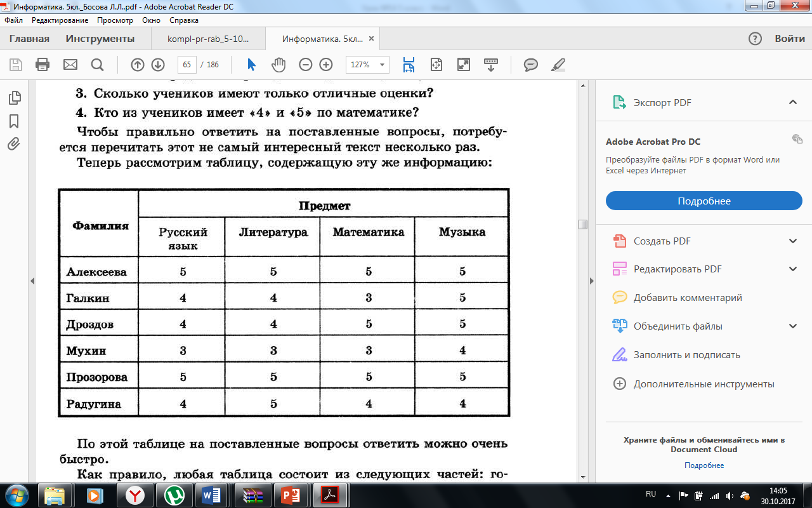This screenshot has height=508, width=812.
Task: Expand the Объединить файлы options
Action: pos(792,326)
